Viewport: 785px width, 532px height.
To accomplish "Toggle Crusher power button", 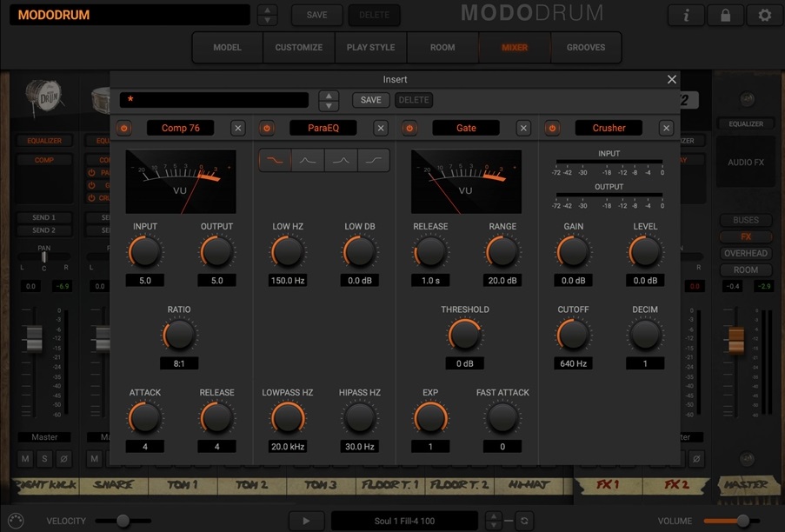I will tap(552, 128).
